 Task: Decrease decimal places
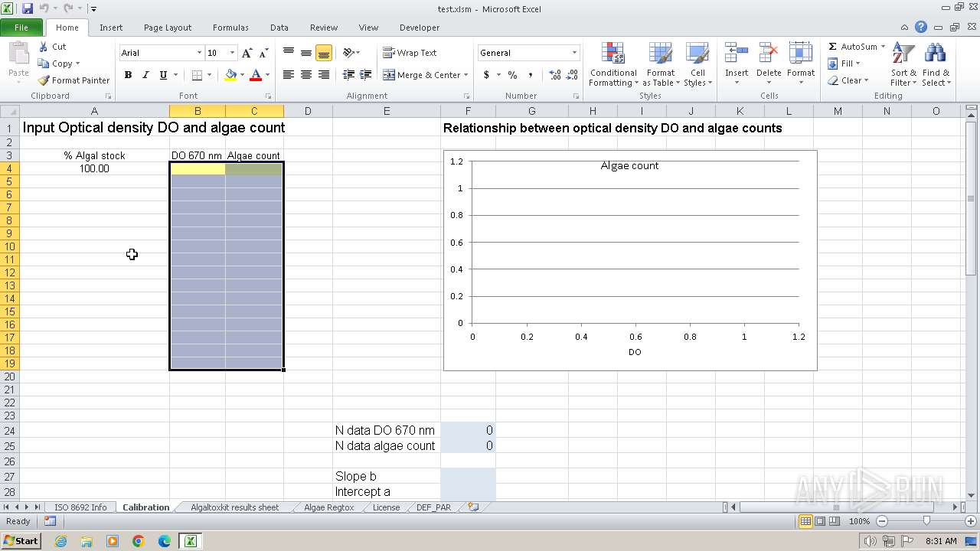[x=573, y=75]
